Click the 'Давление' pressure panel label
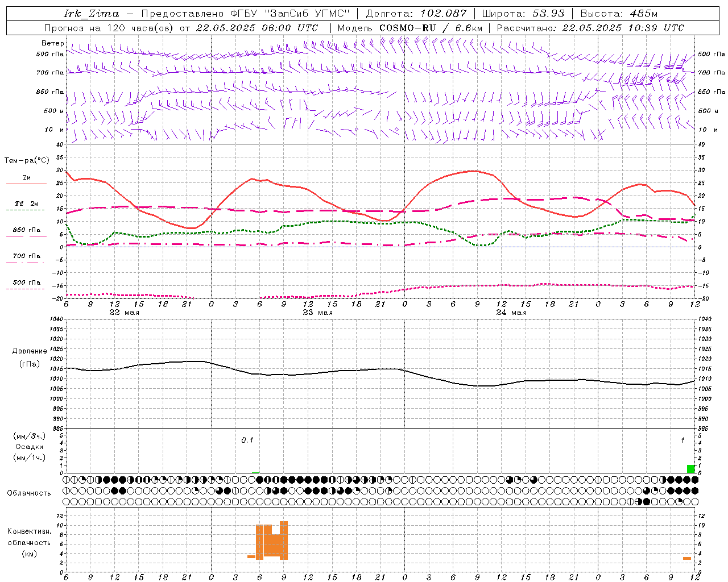This screenshot has width=728, height=582. click(x=30, y=351)
